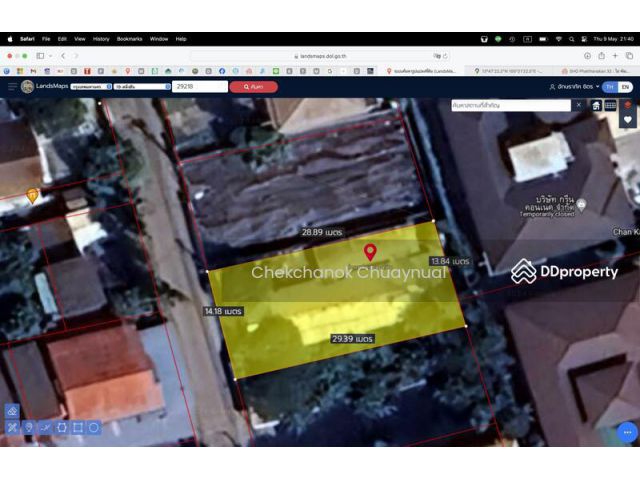The width and height of the screenshot is (640, 480).
Task: Click the LandsMaps round emblem logo
Action: coord(27,87)
